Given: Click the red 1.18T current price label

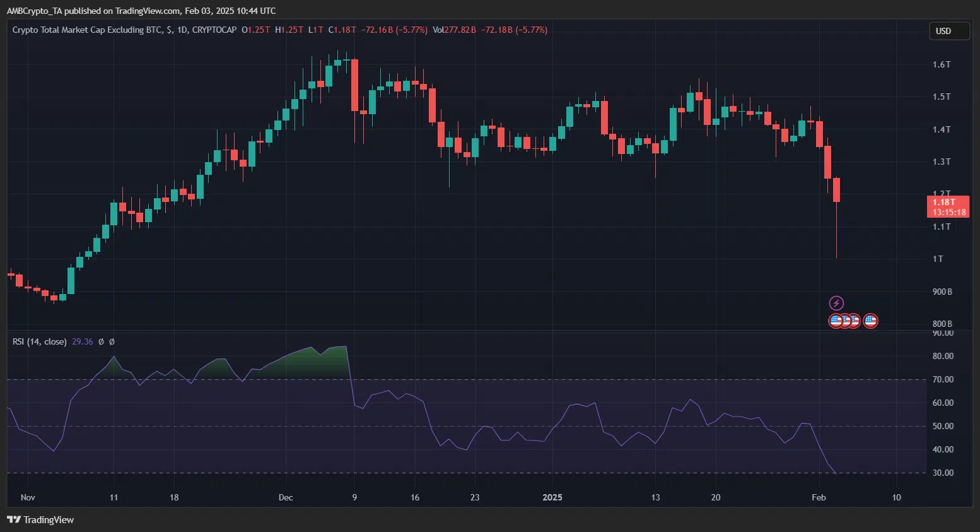Looking at the screenshot, I should click(x=948, y=207).
